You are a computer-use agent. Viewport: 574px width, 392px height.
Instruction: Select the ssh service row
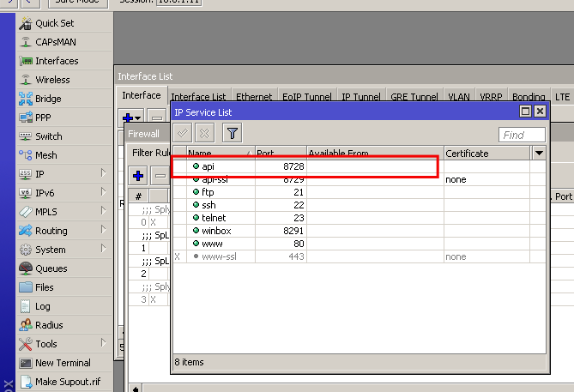pyautogui.click(x=359, y=205)
